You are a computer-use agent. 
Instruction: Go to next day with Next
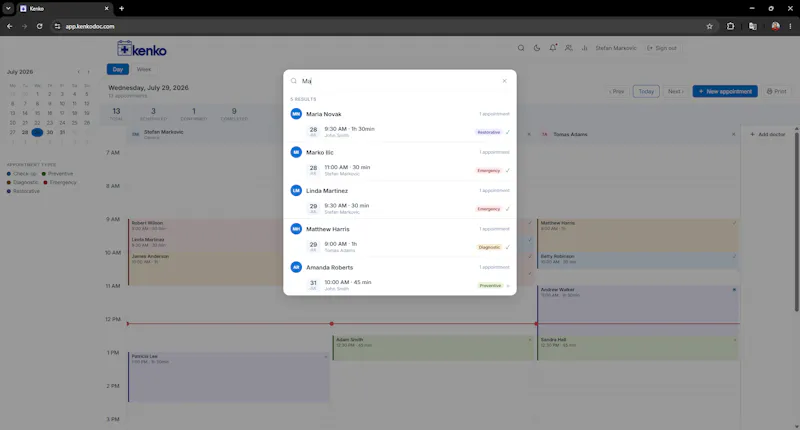tap(676, 91)
